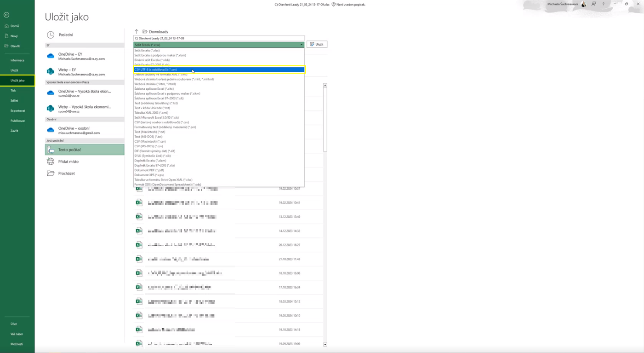
Task: Open the file type dropdown arrow
Action: (x=302, y=45)
